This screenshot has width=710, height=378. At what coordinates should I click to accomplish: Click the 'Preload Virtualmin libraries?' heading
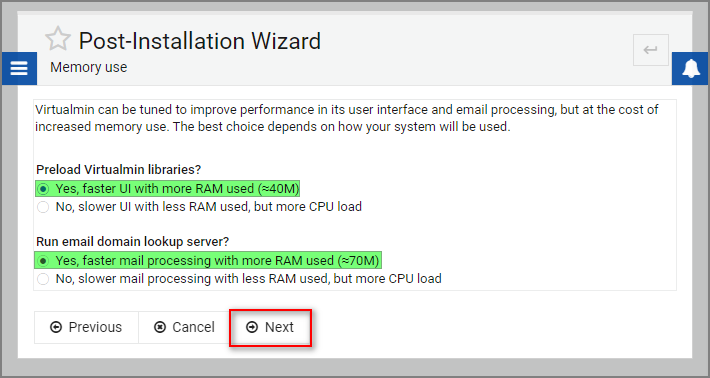(119, 169)
